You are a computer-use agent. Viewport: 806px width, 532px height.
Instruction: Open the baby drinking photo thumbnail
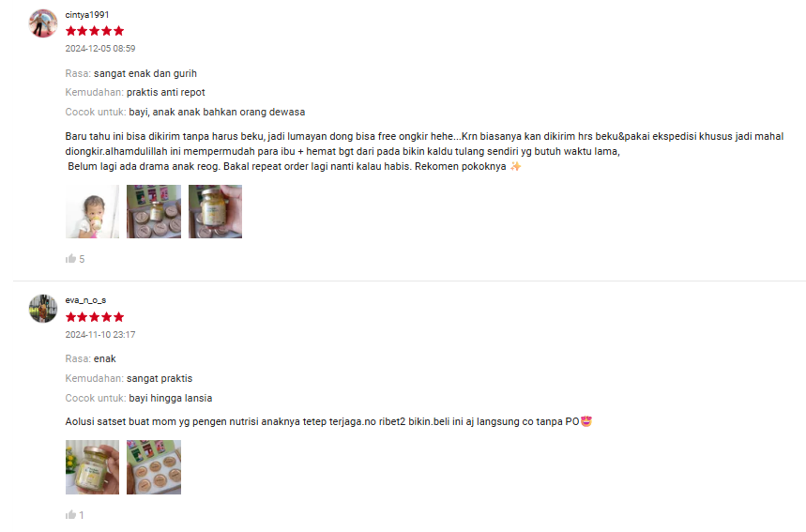[92, 211]
